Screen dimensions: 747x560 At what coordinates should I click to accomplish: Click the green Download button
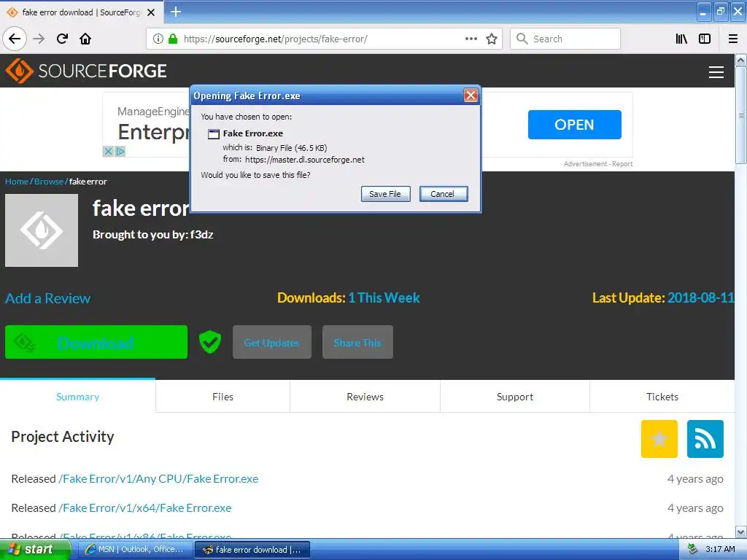(x=96, y=342)
